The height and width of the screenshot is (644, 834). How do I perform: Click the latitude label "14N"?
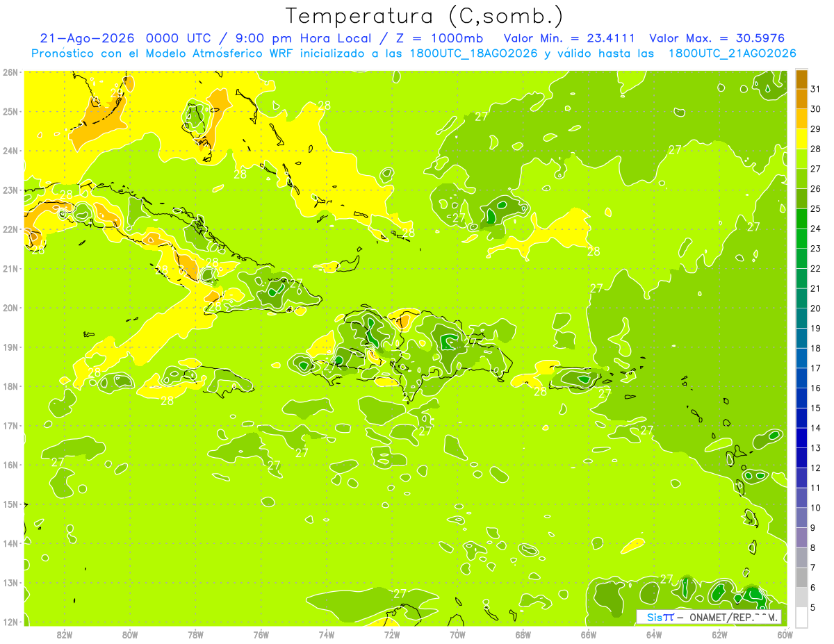[10, 543]
